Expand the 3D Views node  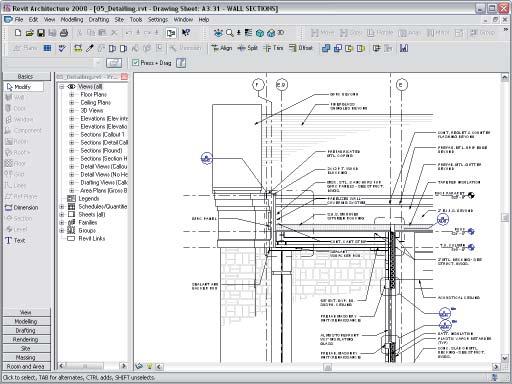point(71,111)
